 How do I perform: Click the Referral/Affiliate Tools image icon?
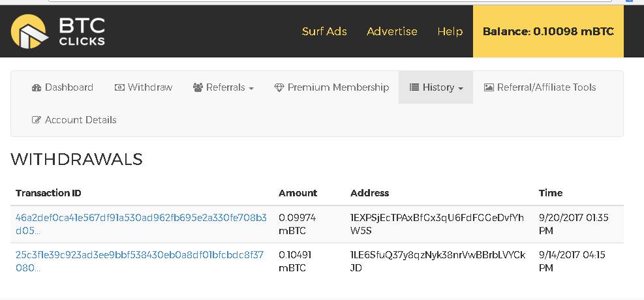[489, 87]
